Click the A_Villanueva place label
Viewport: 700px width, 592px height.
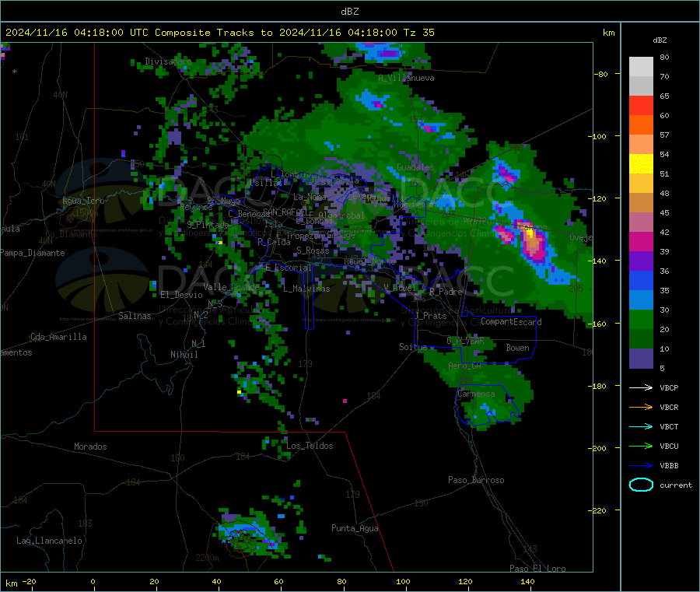coord(406,78)
